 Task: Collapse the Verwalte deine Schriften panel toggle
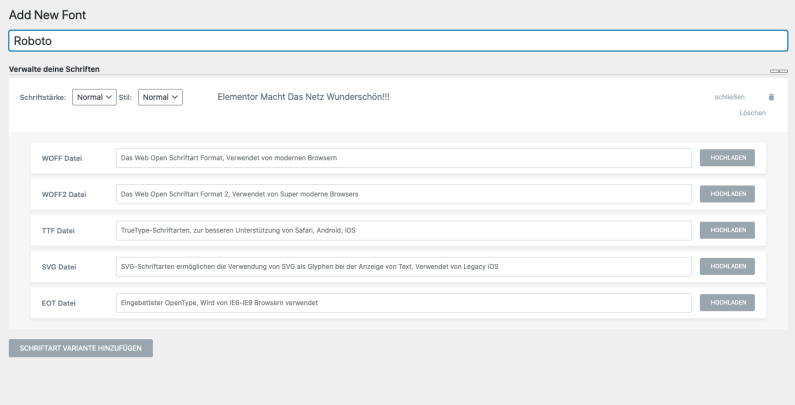coord(779,71)
